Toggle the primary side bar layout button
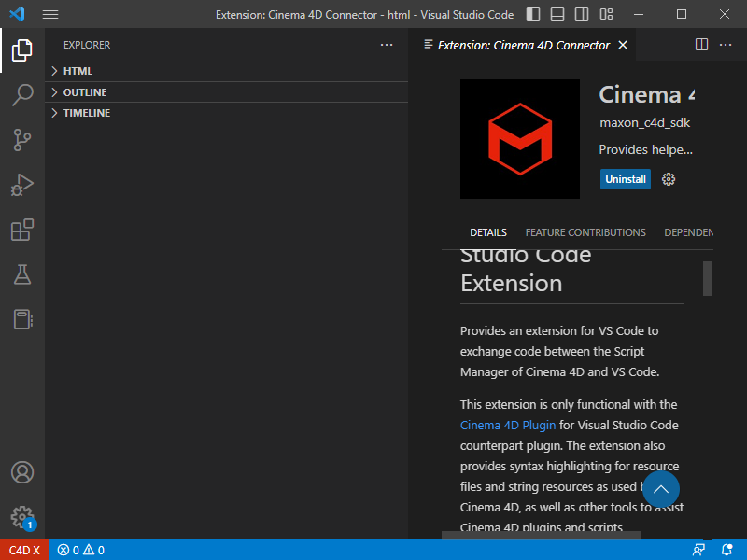Viewport: 747px width, 560px height. point(533,14)
